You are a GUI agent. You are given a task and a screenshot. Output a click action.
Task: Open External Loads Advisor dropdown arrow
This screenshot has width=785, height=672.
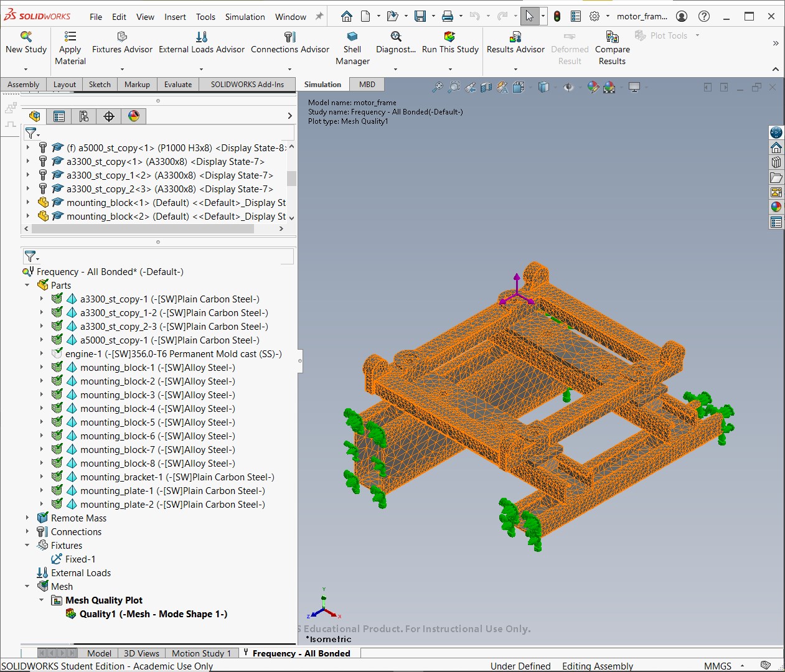click(x=201, y=69)
